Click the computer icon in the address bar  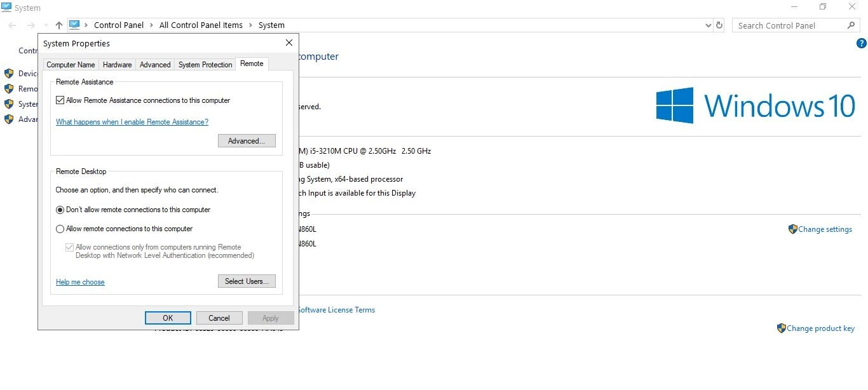tap(74, 25)
